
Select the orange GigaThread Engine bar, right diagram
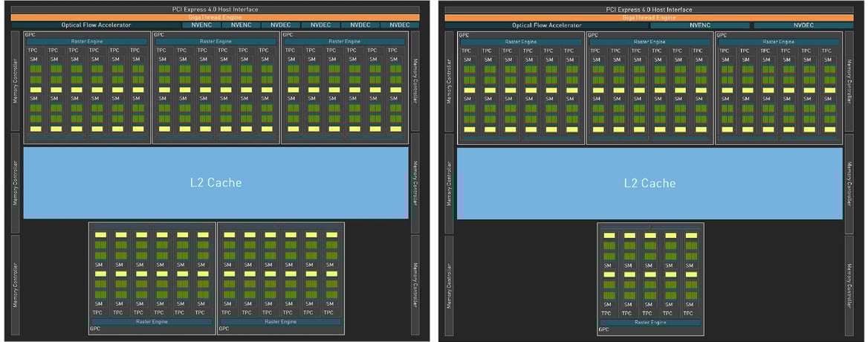coord(650,17)
